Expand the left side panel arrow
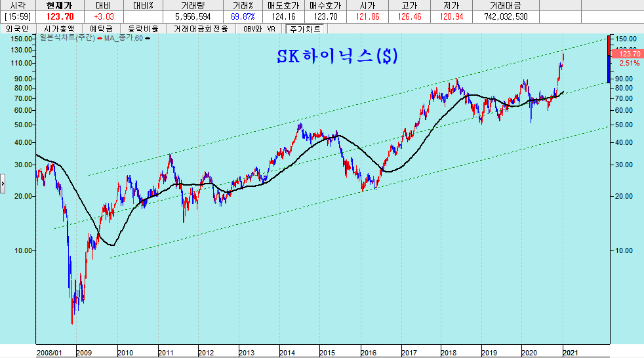 (2, 184)
